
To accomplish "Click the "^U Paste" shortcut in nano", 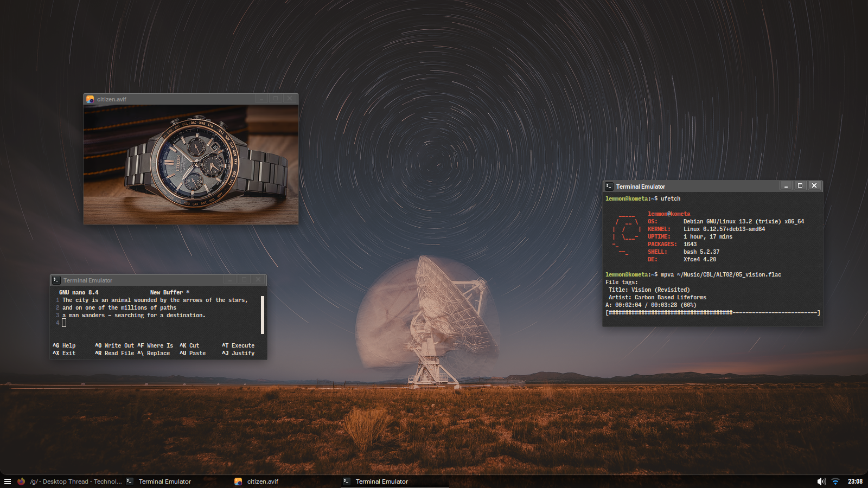I will [x=193, y=353].
